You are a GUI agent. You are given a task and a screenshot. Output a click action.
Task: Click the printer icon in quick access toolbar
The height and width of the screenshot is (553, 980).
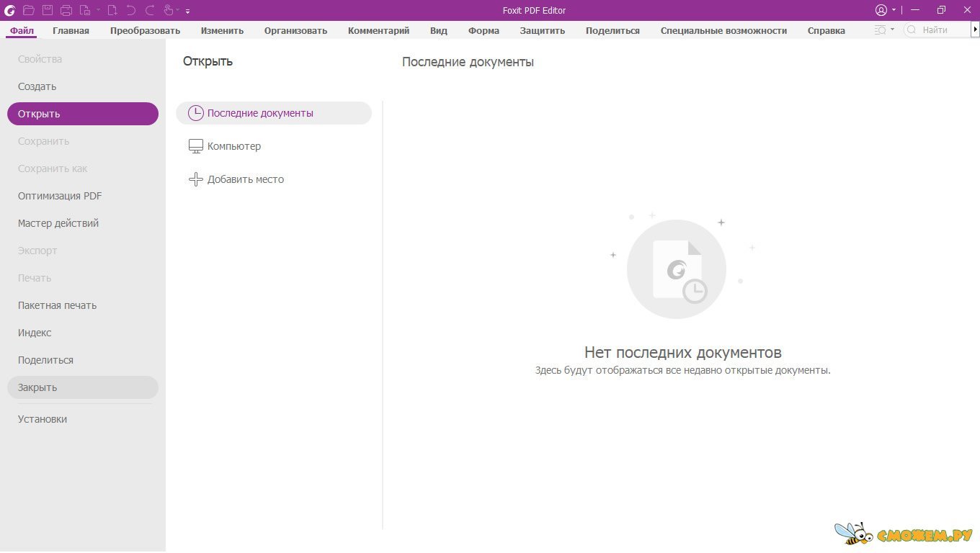tap(66, 10)
